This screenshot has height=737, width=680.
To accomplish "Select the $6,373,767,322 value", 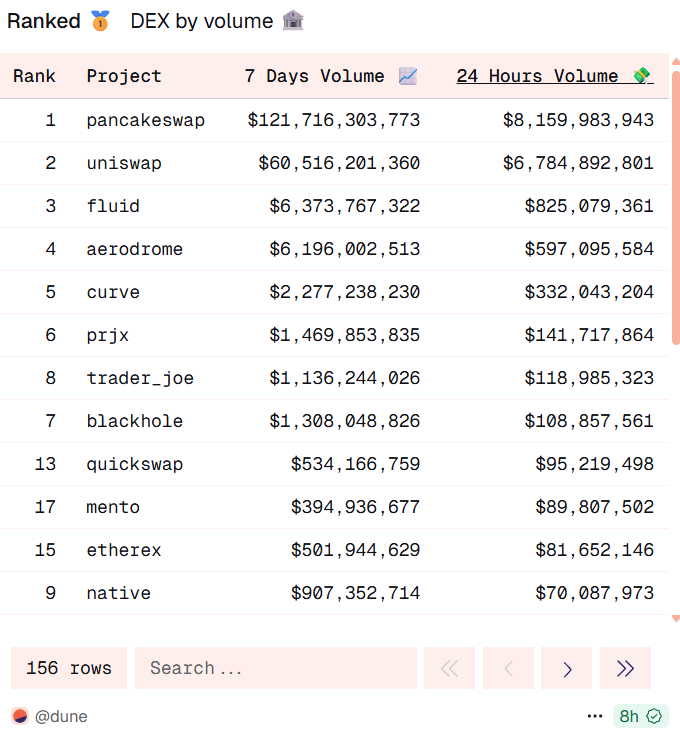I will (344, 206).
